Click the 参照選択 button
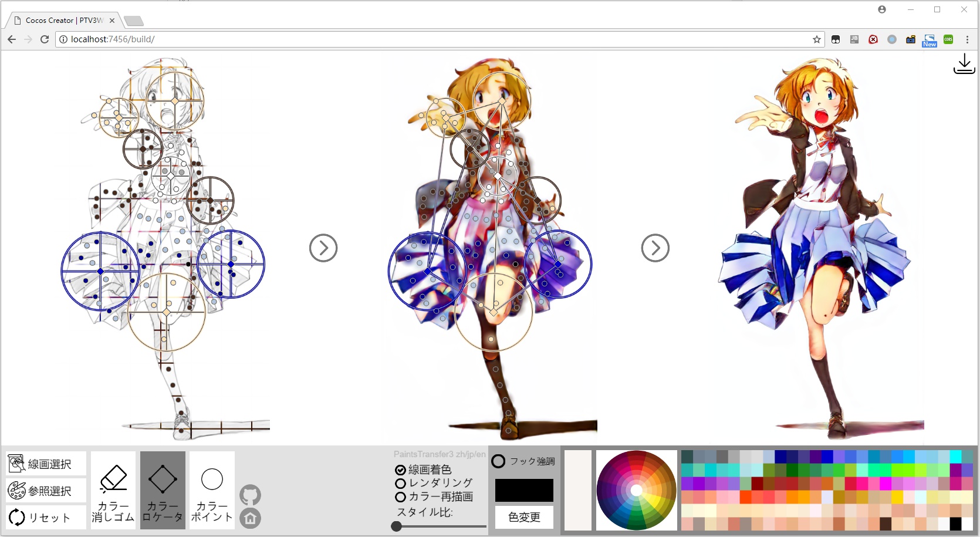The height and width of the screenshot is (537, 980). 46,490
